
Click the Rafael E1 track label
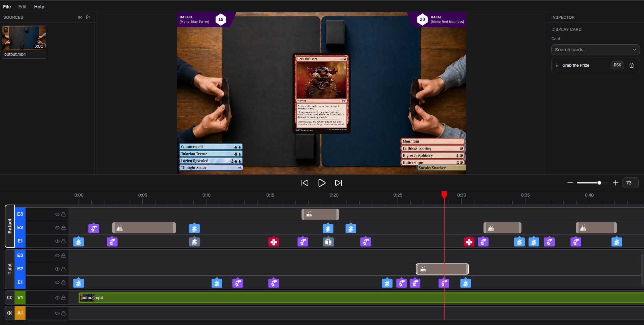(20, 241)
